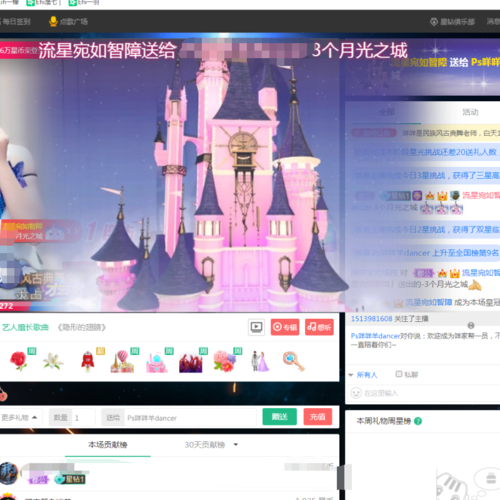Click the 想听 music button
500x500 pixels.
point(319,327)
